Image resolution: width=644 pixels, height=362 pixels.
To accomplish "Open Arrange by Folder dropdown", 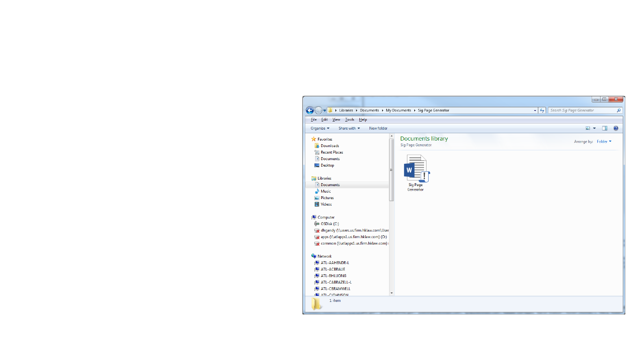I will [604, 142].
